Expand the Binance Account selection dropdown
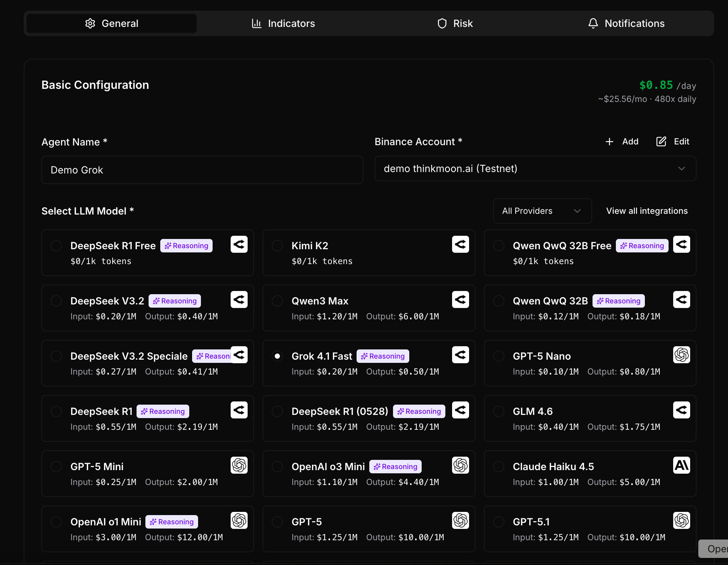 (535, 169)
